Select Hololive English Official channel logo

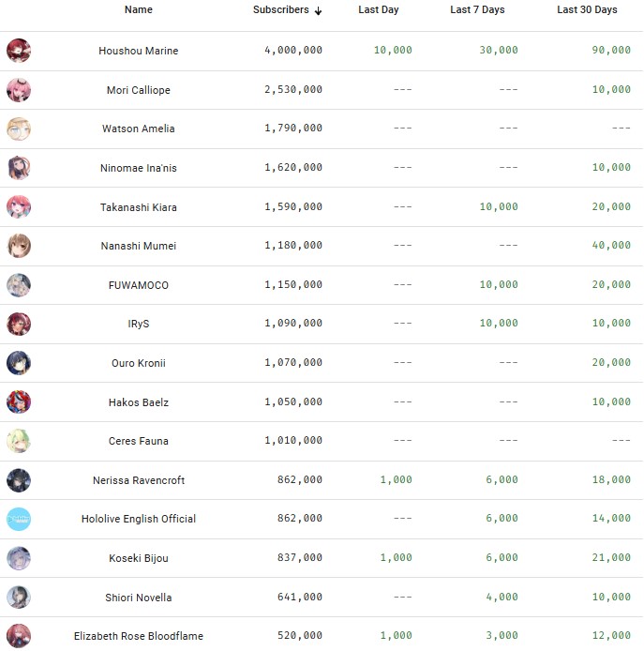click(x=19, y=519)
